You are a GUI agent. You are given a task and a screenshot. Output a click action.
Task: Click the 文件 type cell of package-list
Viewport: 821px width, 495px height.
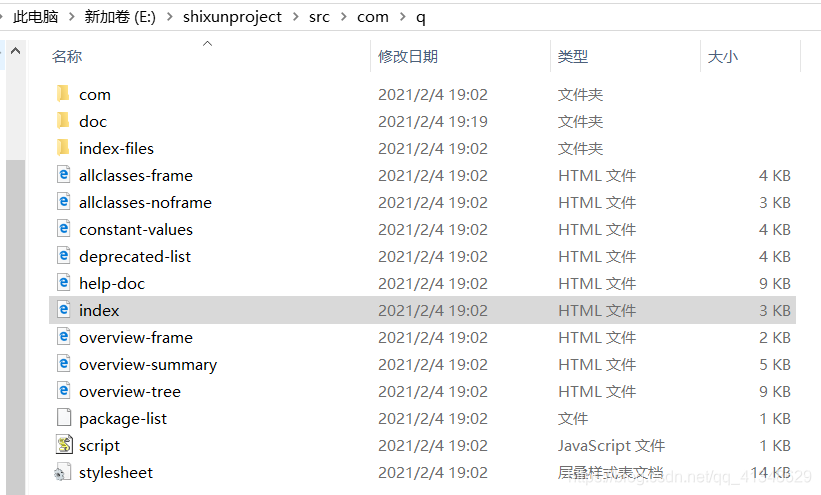[x=573, y=419]
